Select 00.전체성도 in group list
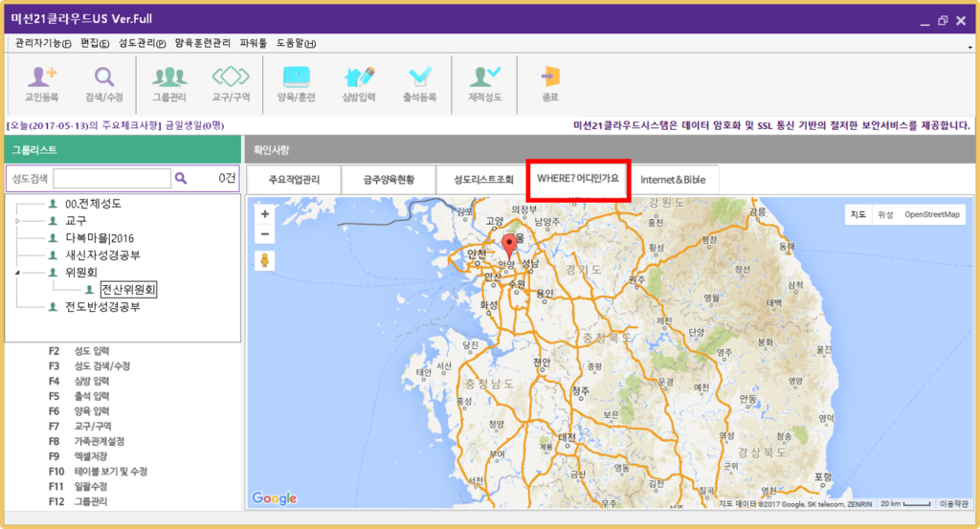Image resolution: width=980 pixels, height=529 pixels. pos(93,204)
